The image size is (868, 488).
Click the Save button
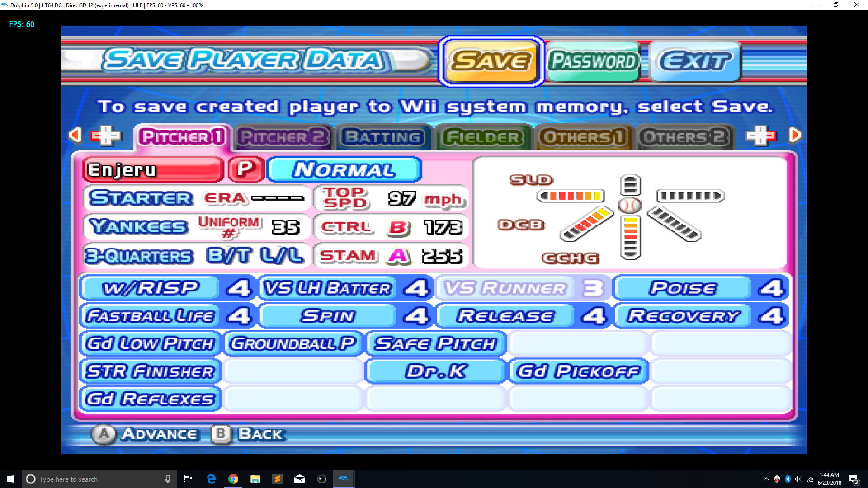pyautogui.click(x=491, y=61)
